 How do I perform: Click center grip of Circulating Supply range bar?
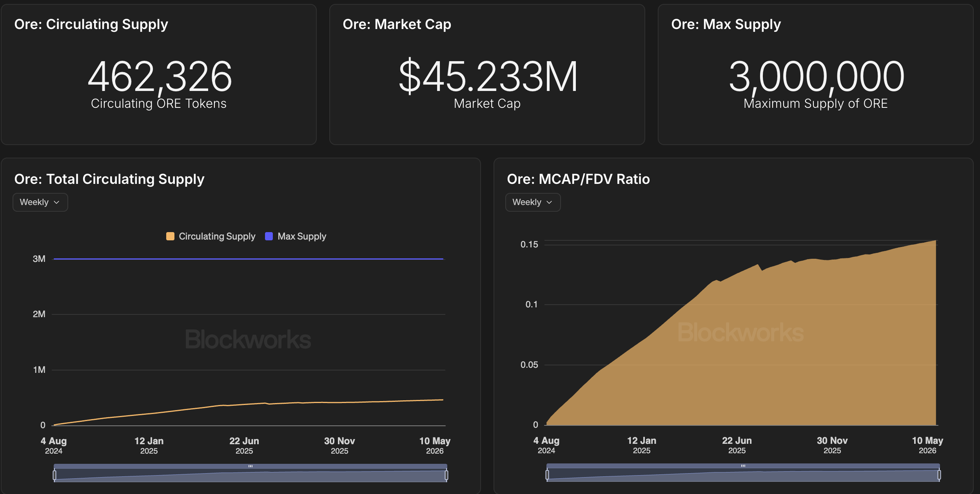250,466
